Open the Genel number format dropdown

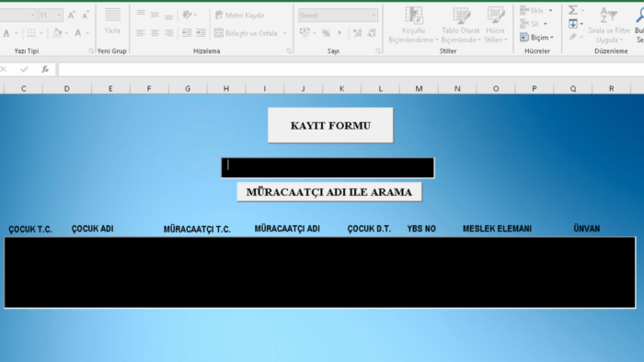click(374, 16)
